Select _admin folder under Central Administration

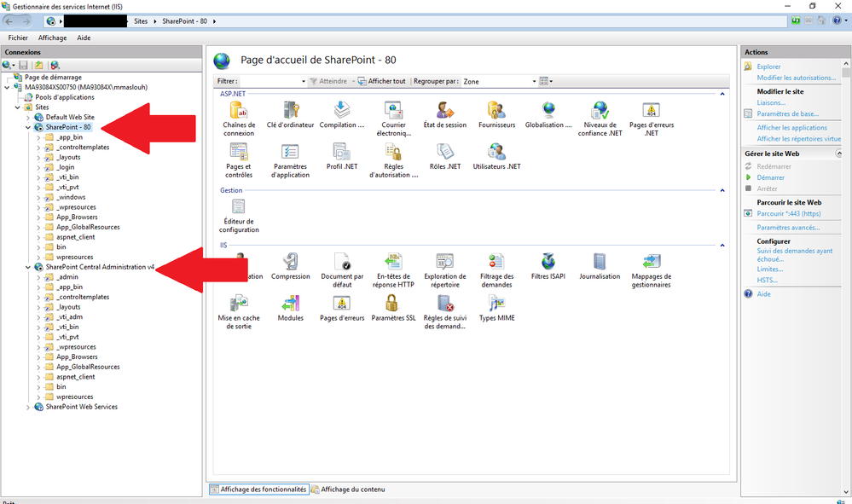[x=67, y=277]
